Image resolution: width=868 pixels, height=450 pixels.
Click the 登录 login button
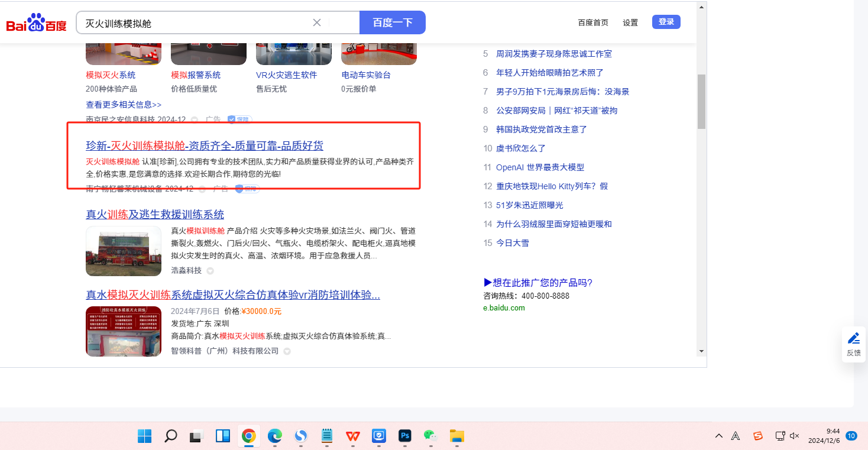[x=666, y=22]
